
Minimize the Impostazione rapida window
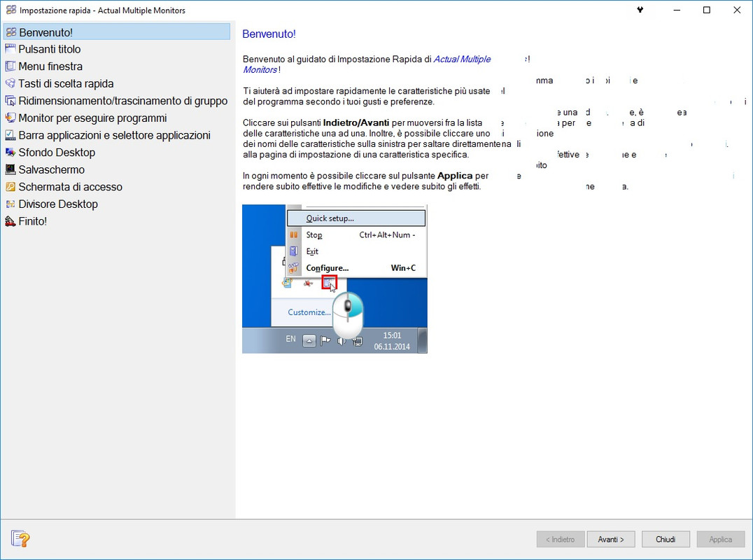tap(677, 10)
